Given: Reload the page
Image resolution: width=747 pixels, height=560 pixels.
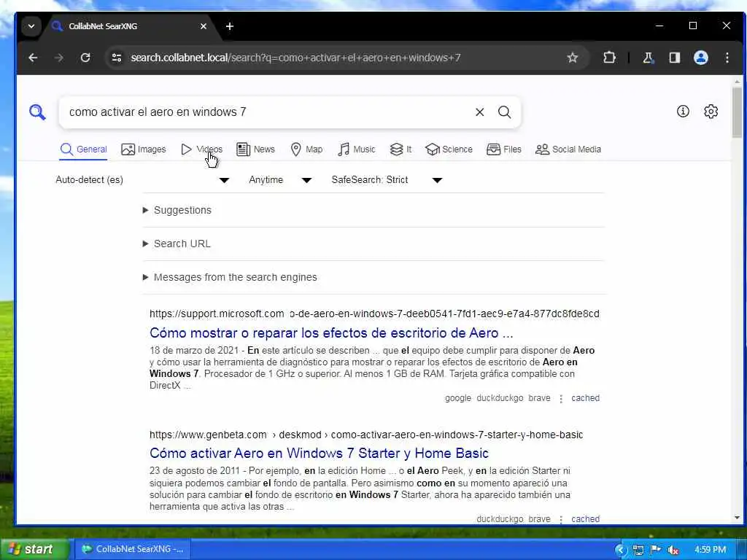Looking at the screenshot, I should click(x=85, y=58).
